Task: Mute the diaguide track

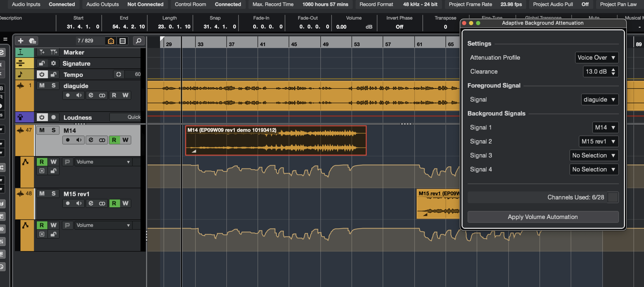Action: [x=42, y=85]
